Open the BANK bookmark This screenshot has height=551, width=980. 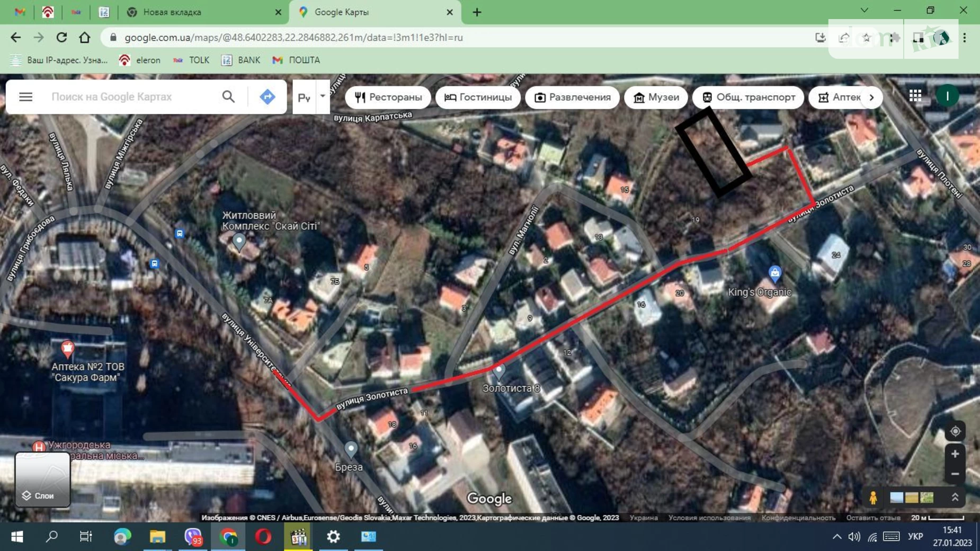click(x=241, y=60)
